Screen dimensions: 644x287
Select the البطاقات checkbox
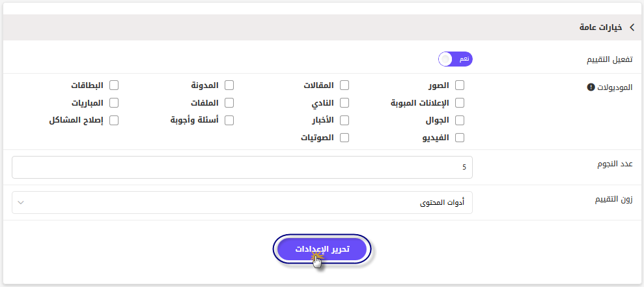[114, 85]
